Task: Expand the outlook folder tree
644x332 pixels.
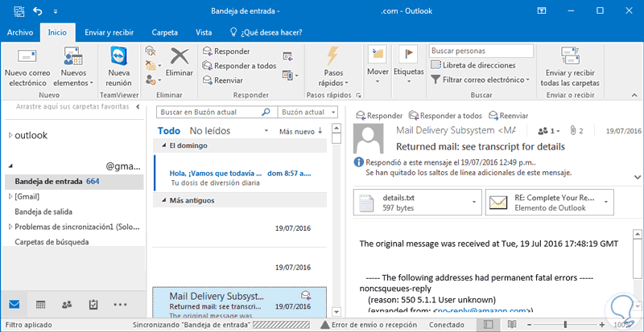Action: (x=10, y=135)
